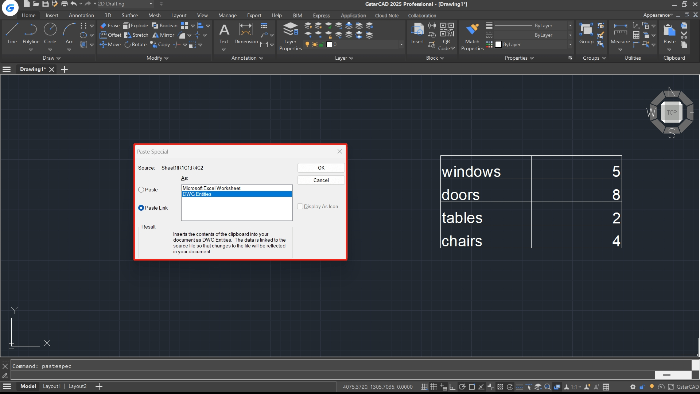Expand the Modify panel dropdown
The width and height of the screenshot is (700, 394).
pyautogui.click(x=158, y=58)
